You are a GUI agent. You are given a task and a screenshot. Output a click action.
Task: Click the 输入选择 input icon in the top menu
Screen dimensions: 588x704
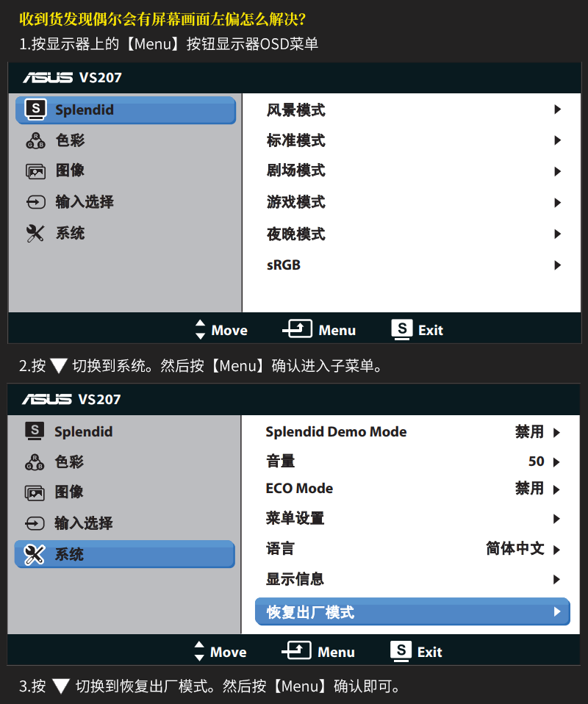coord(35,202)
